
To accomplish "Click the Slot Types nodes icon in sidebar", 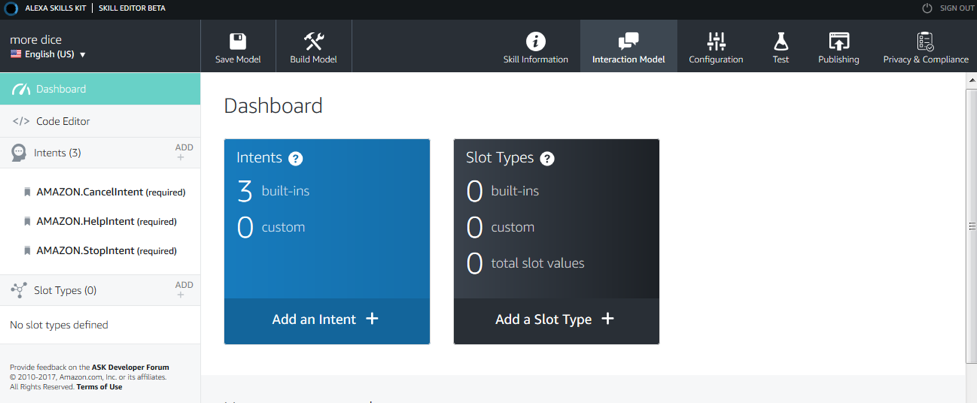I will [19, 290].
